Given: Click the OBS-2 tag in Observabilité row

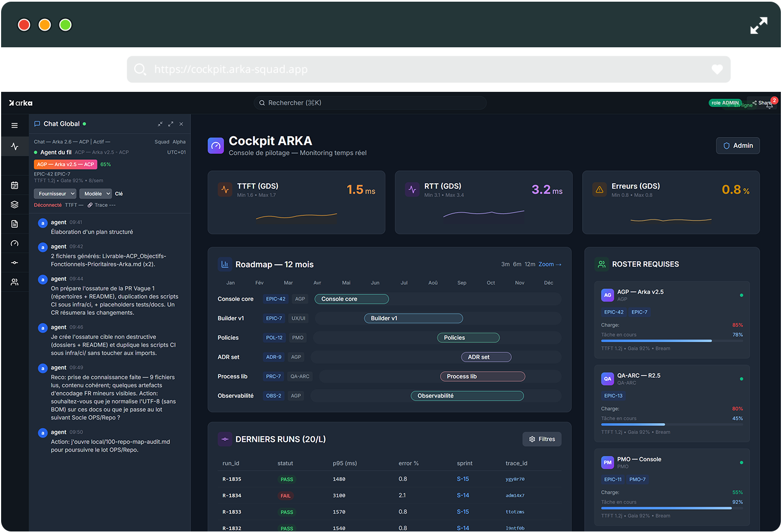Looking at the screenshot, I should [x=273, y=396].
